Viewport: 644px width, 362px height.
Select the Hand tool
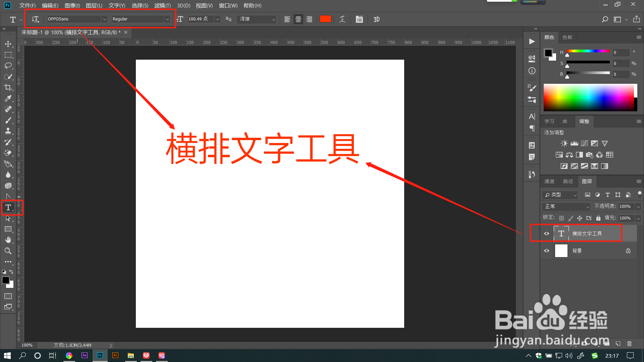click(8, 240)
